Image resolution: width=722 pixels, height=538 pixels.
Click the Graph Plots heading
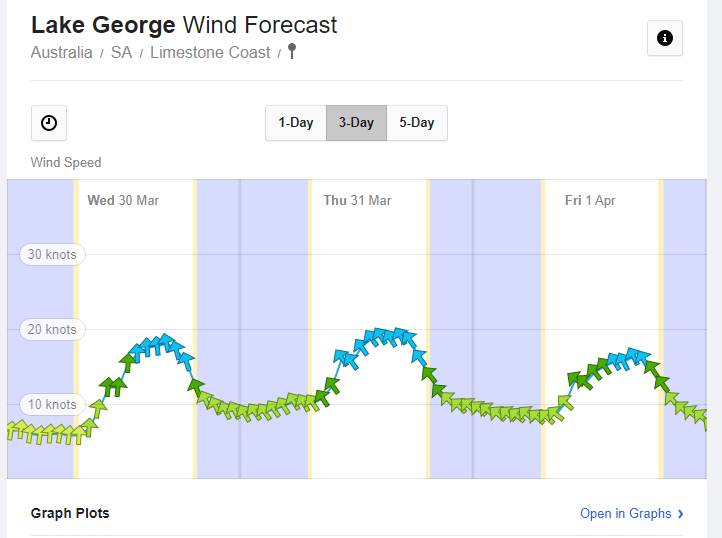[70, 513]
